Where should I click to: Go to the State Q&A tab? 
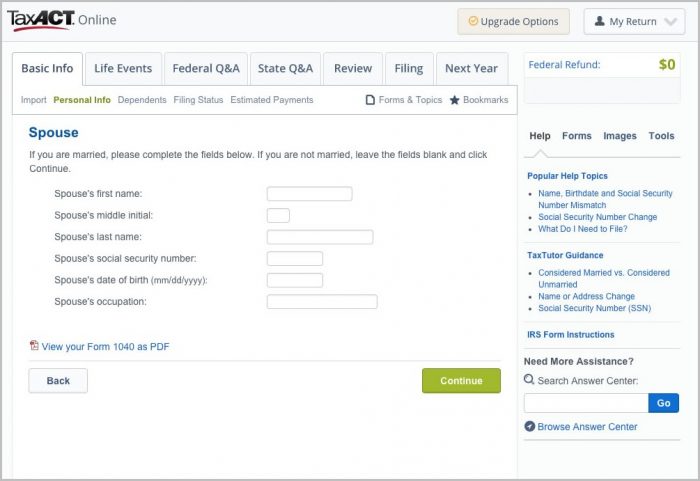click(285, 68)
